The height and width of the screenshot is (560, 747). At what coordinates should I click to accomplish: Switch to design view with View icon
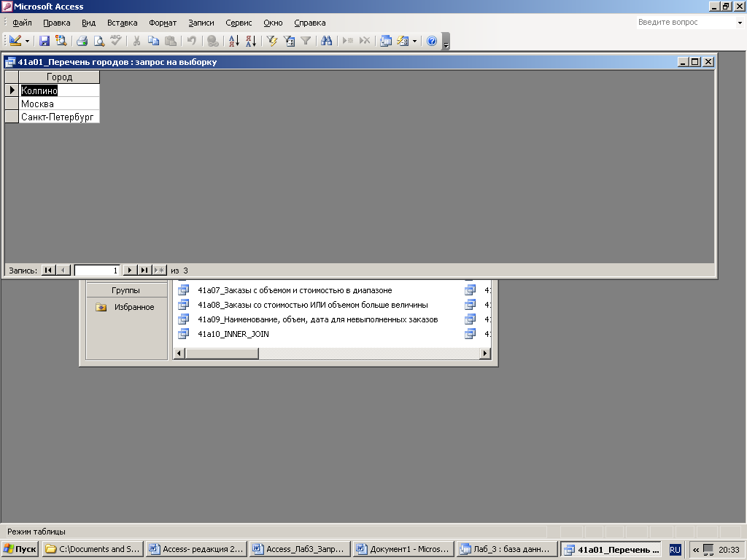[15, 41]
